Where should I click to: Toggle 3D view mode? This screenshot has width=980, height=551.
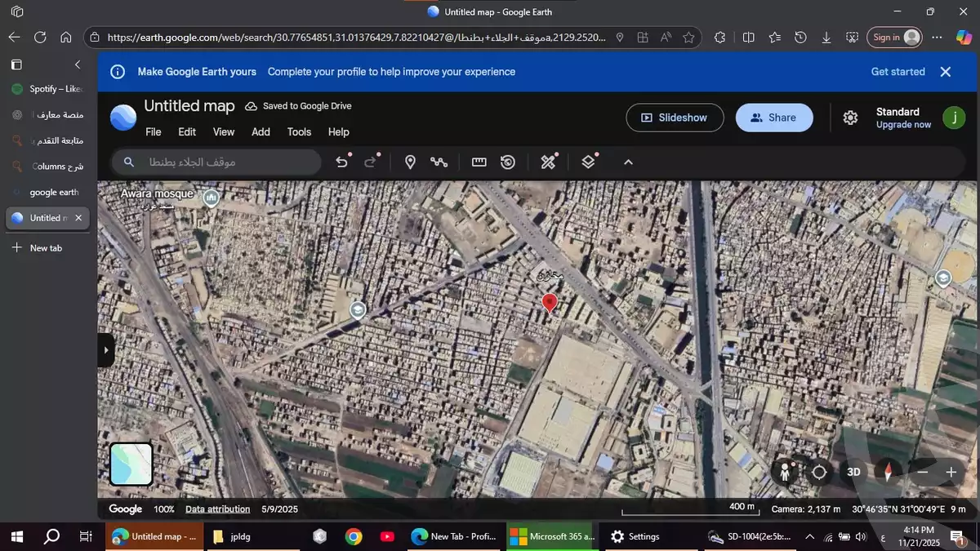853,472
